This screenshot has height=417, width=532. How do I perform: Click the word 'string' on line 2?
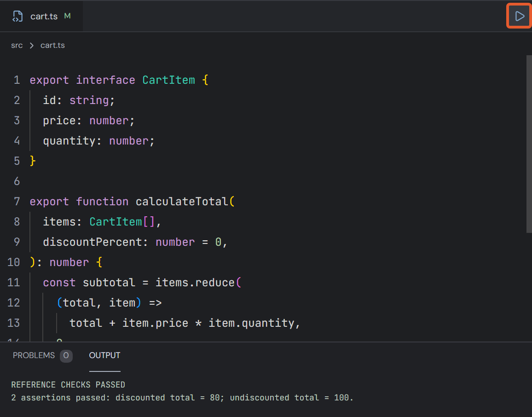89,100
